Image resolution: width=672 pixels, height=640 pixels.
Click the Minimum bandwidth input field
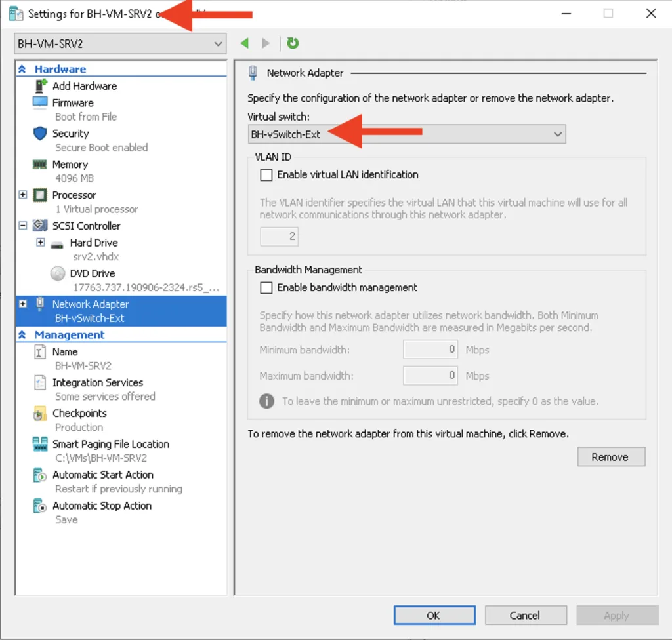[x=430, y=350]
